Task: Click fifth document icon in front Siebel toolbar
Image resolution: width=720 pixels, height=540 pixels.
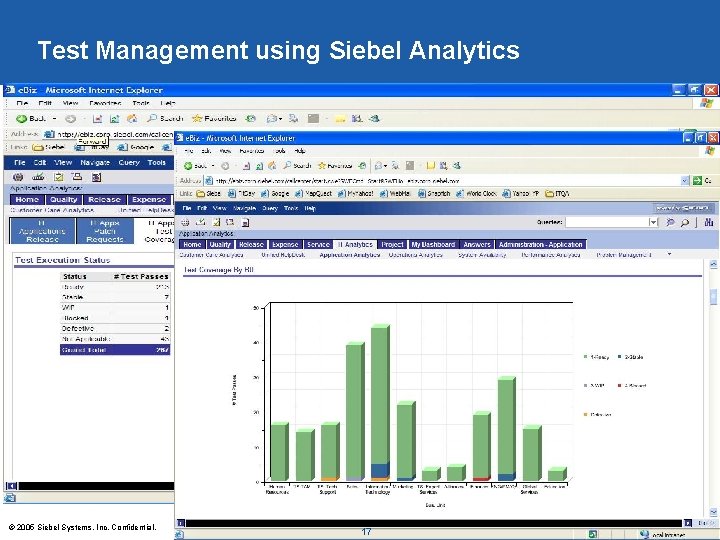Action: point(246,223)
